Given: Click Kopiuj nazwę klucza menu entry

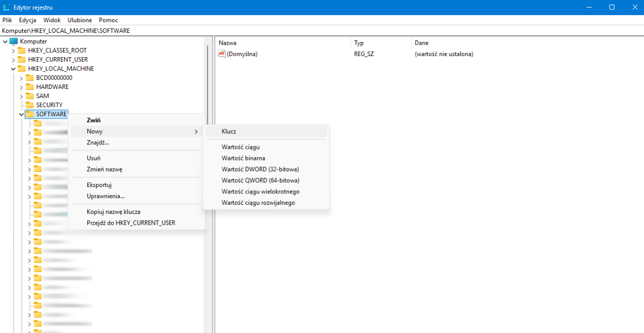Looking at the screenshot, I should (113, 212).
